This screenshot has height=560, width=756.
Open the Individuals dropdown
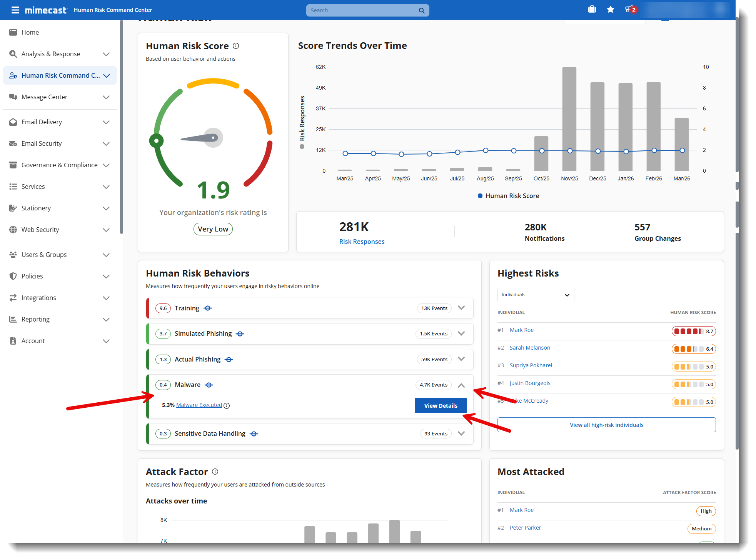(535, 295)
